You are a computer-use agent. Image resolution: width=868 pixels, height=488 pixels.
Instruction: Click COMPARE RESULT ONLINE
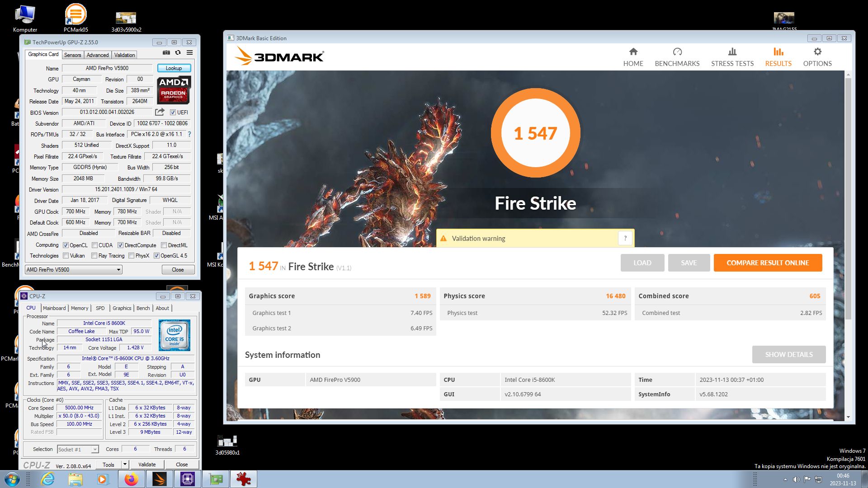click(x=768, y=263)
